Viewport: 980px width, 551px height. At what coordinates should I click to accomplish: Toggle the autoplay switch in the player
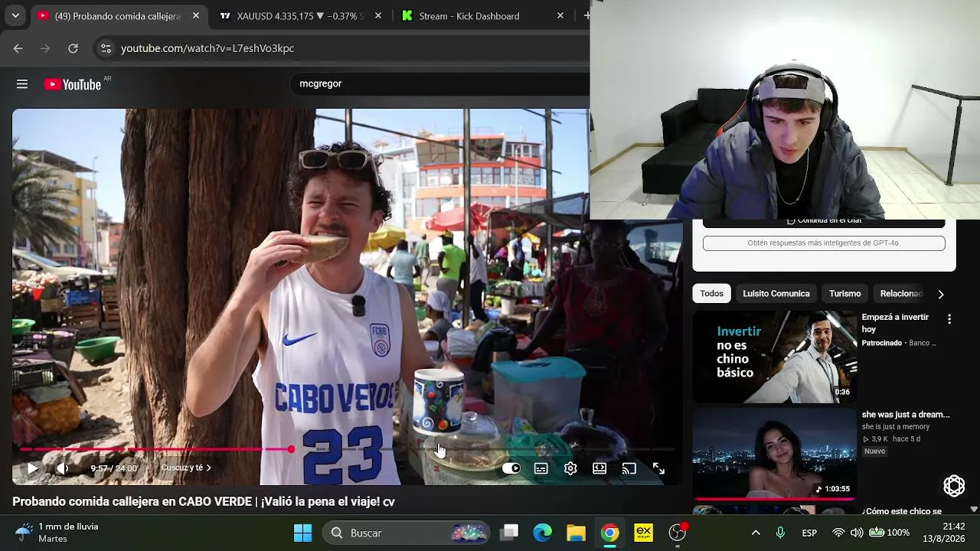pos(511,468)
